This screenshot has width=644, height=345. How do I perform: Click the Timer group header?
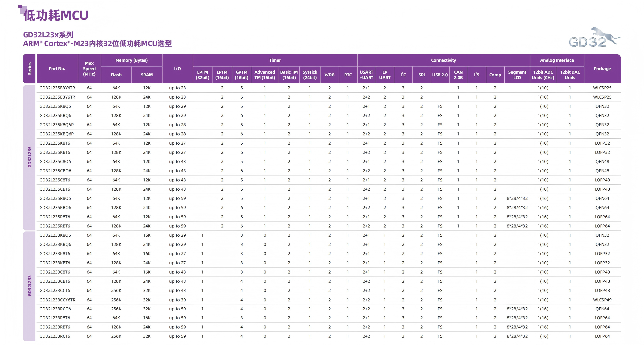point(275,60)
